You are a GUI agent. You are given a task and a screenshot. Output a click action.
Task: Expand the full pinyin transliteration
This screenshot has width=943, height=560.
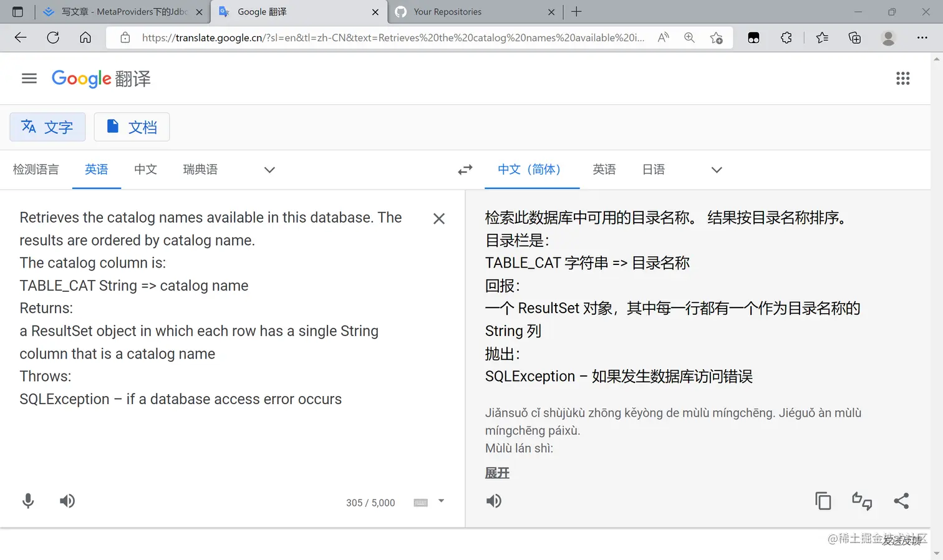pos(497,473)
